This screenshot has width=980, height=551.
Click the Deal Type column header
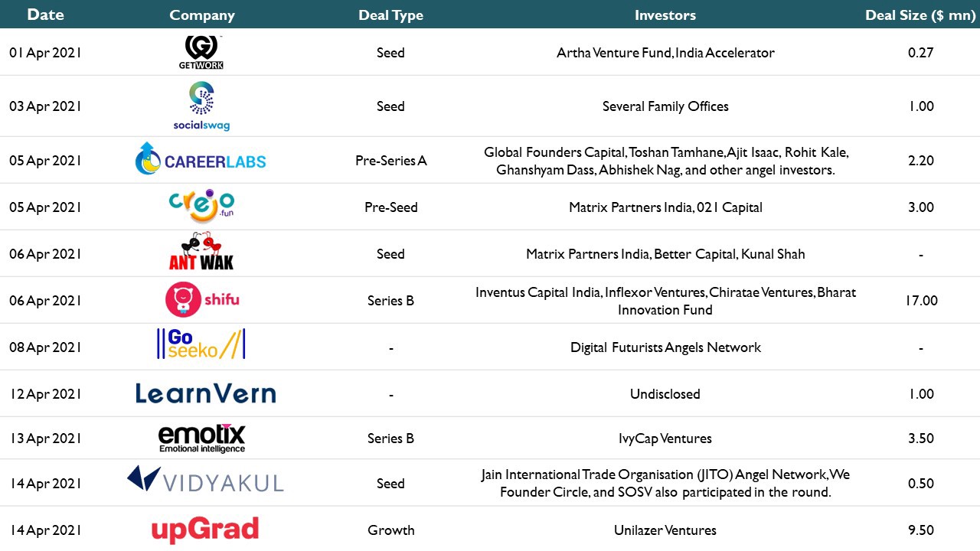coord(390,15)
